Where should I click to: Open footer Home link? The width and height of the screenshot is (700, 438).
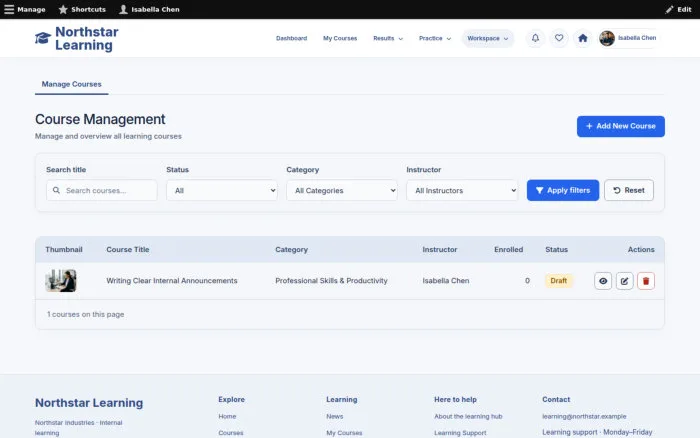pos(227,416)
